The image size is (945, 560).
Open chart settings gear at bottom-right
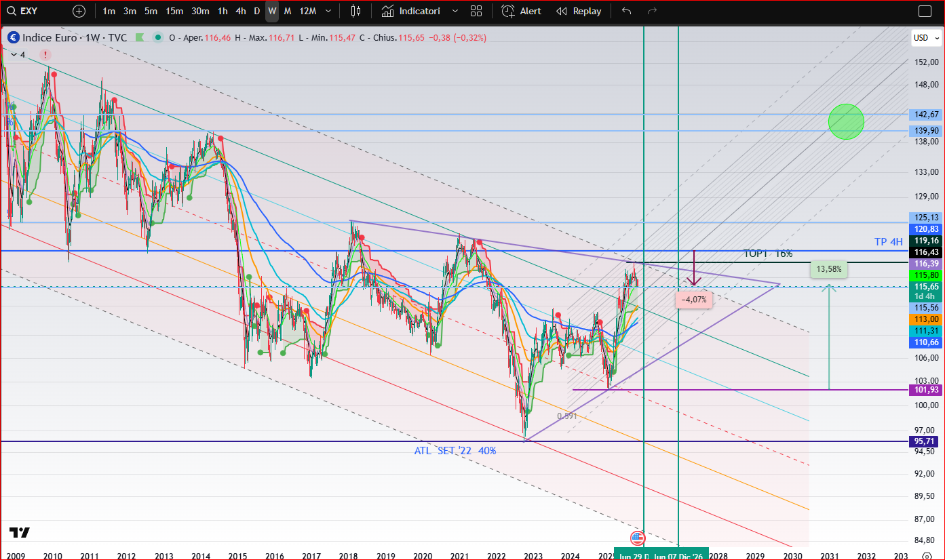click(x=927, y=555)
